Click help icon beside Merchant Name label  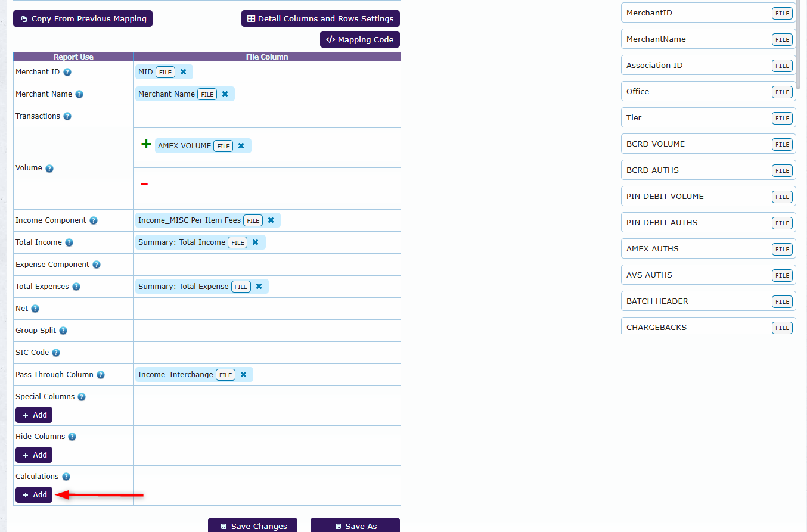(x=79, y=94)
